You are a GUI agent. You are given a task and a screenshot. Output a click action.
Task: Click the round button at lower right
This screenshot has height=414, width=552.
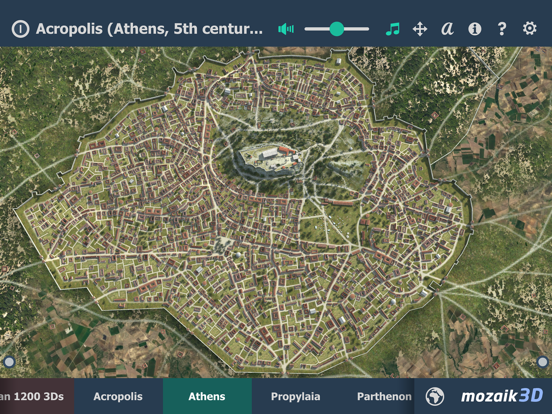[542, 362]
